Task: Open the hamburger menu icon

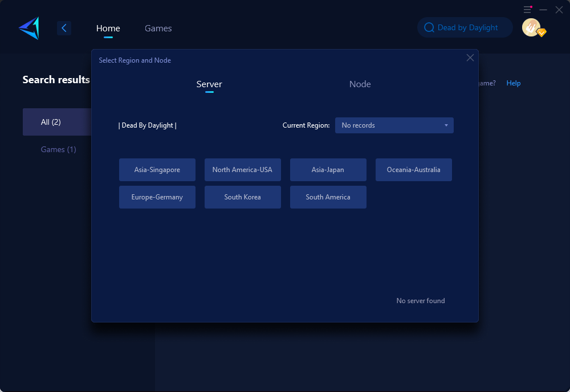Action: coord(527,10)
